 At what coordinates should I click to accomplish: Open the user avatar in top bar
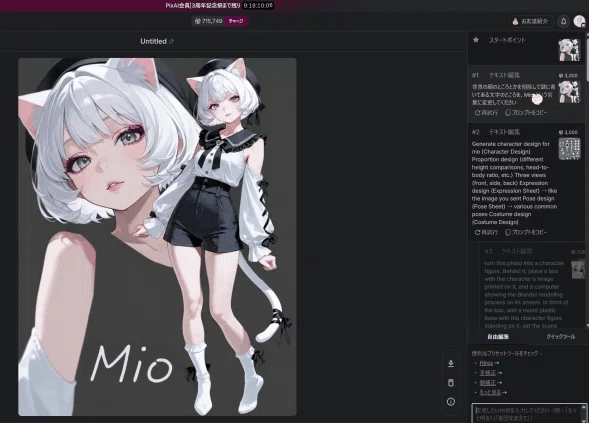579,21
